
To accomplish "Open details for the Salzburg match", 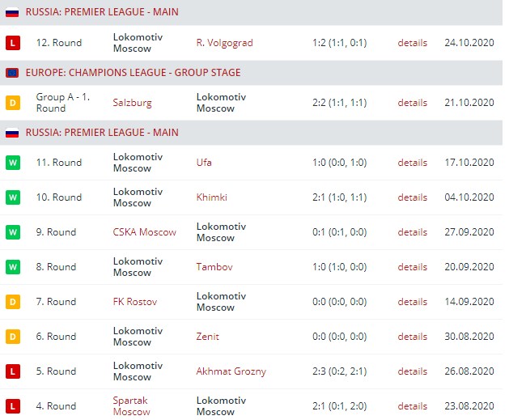I will pos(412,103).
